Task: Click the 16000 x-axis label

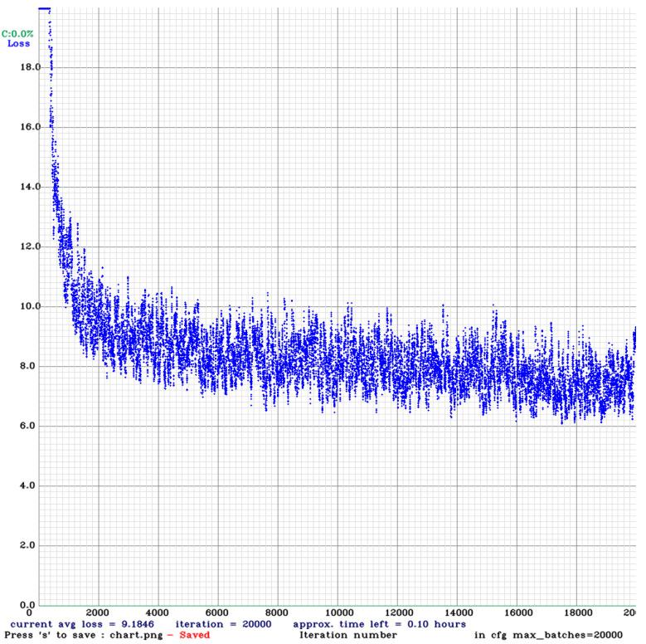Action: pos(518,612)
